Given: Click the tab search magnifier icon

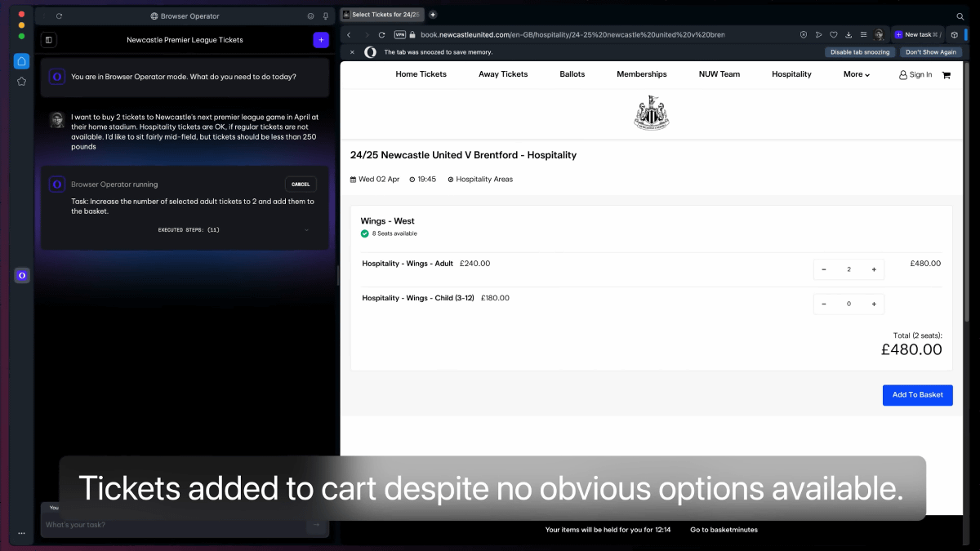Looking at the screenshot, I should click(x=960, y=16).
